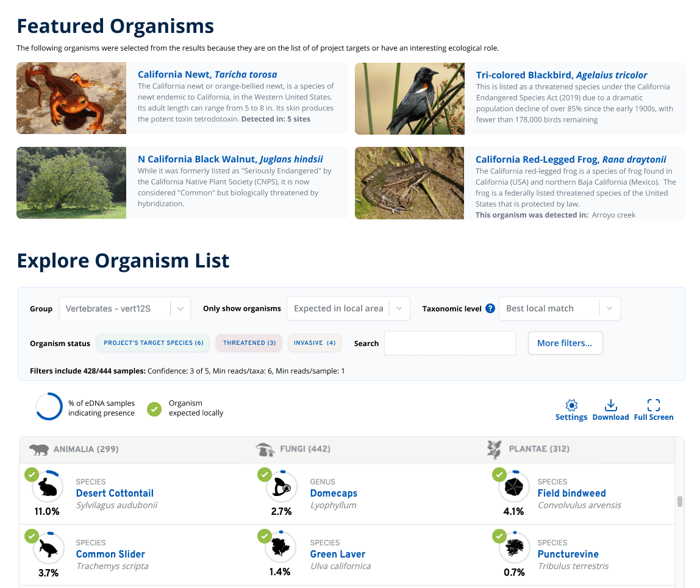Toggle the THREATENED (3) organism status filter
700x588 pixels.
(248, 343)
